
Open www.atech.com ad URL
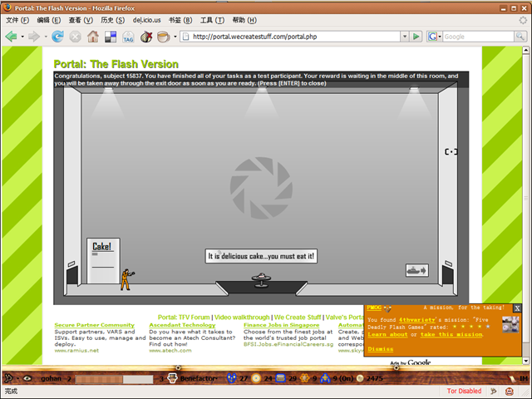click(170, 351)
